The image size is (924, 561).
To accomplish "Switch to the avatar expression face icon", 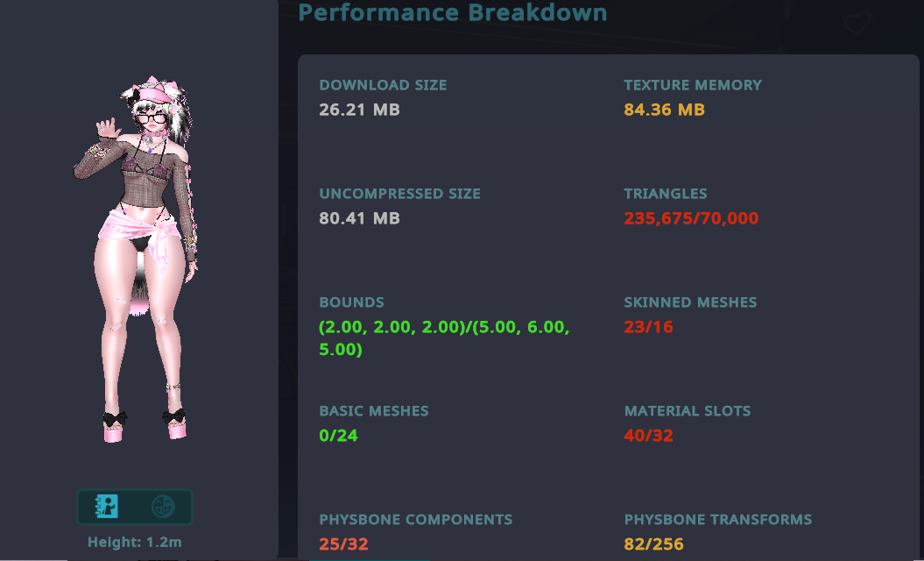I will click(x=163, y=506).
